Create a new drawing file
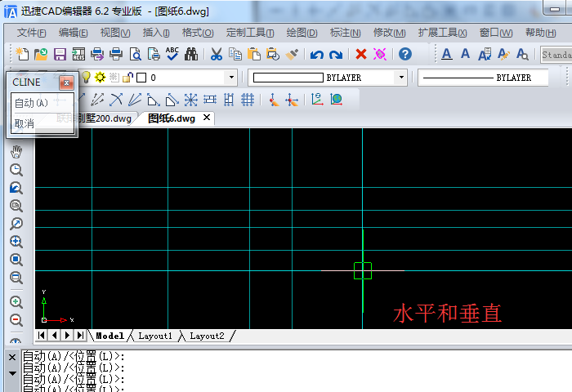This screenshot has width=572, height=392. coord(22,55)
